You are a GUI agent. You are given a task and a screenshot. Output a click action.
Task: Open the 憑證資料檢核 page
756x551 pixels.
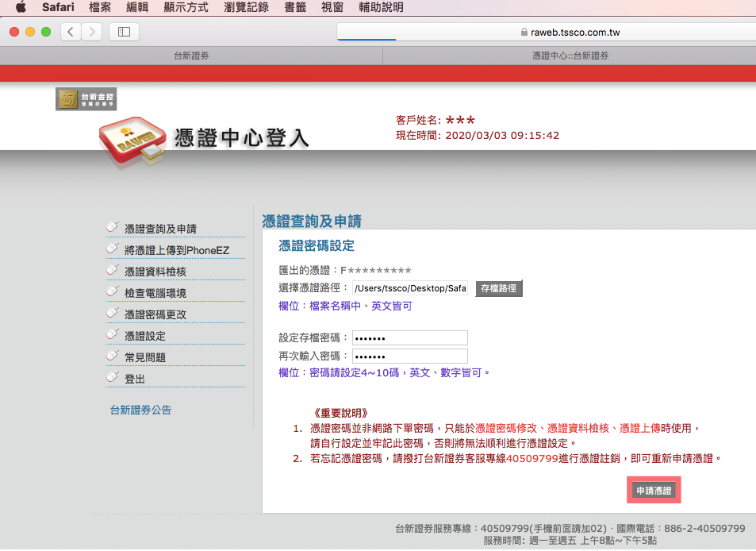click(x=155, y=272)
